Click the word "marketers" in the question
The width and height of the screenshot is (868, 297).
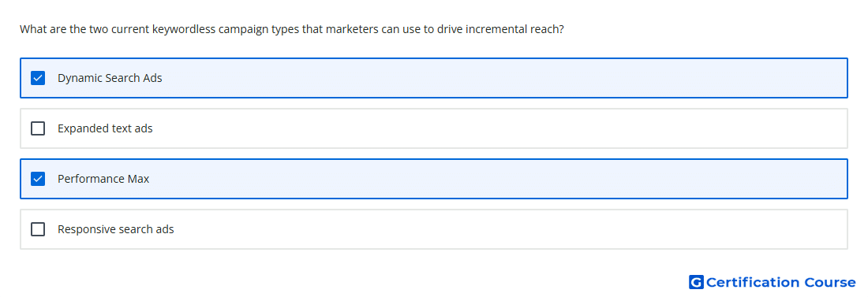pos(351,29)
